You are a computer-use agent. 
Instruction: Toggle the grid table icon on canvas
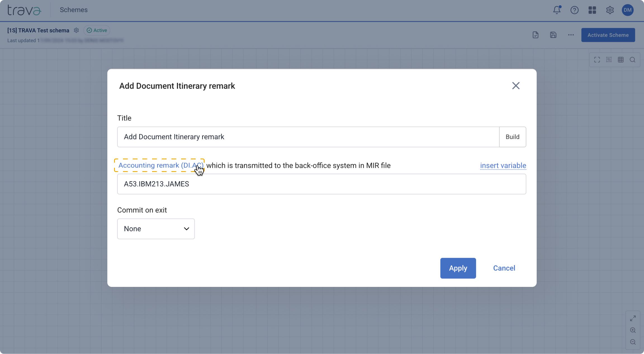(x=621, y=60)
